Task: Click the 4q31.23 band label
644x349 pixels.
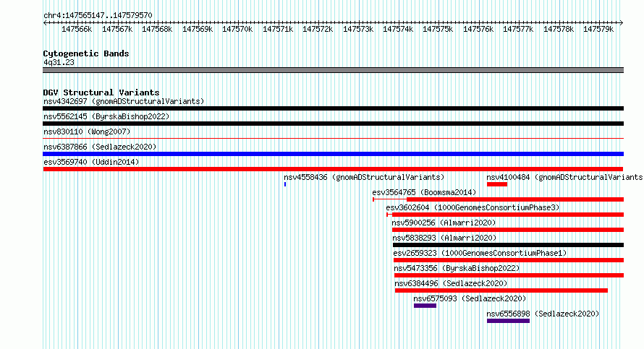Action: [59, 62]
